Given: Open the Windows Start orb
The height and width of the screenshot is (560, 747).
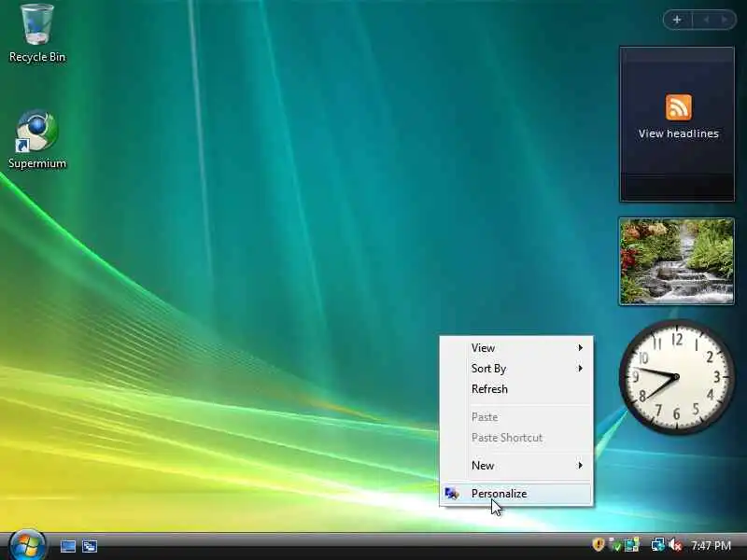Looking at the screenshot, I should pyautogui.click(x=28, y=545).
